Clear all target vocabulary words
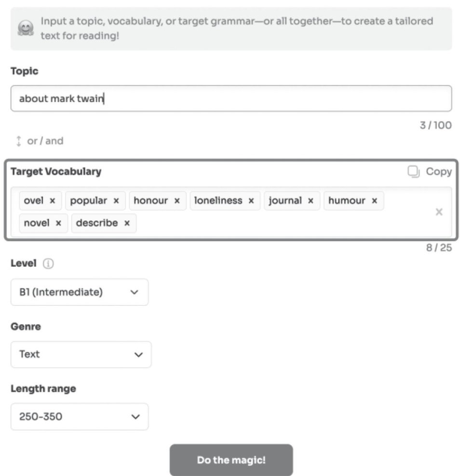Image resolution: width=460 pixels, height=476 pixels. (x=439, y=212)
